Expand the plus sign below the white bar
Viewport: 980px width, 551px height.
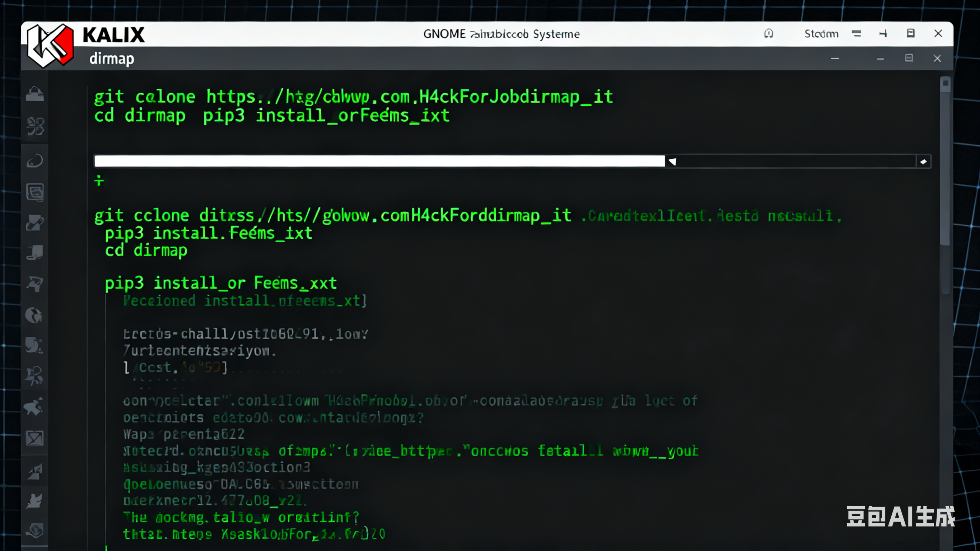pos(99,181)
